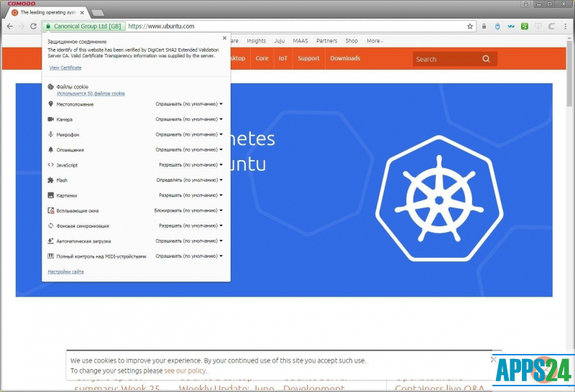Click the camera permission icon
Screen dimensions: 575x392
click(x=50, y=119)
